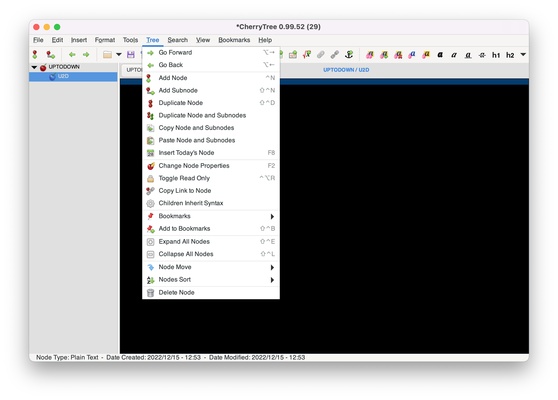Click the Insert Link chain icon

click(x=335, y=54)
